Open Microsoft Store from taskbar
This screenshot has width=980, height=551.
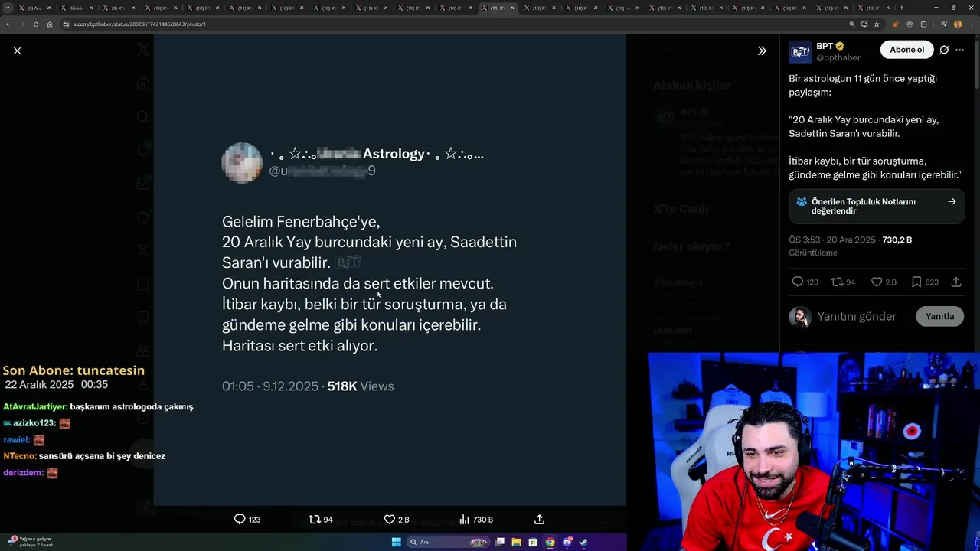point(534,542)
